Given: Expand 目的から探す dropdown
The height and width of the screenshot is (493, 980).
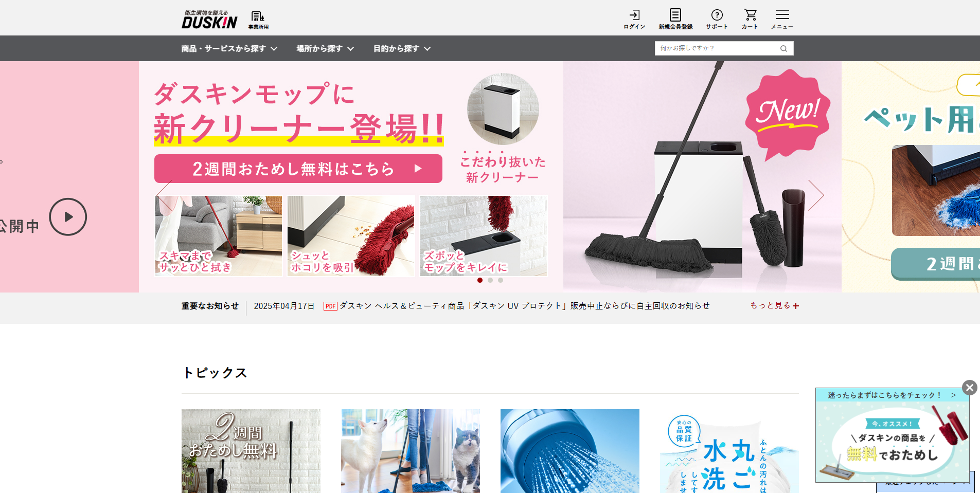Looking at the screenshot, I should click(402, 48).
